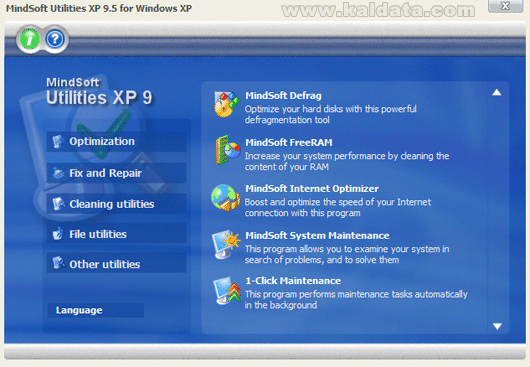
Task: Click the icon beside File utilities
Action: pos(58,234)
